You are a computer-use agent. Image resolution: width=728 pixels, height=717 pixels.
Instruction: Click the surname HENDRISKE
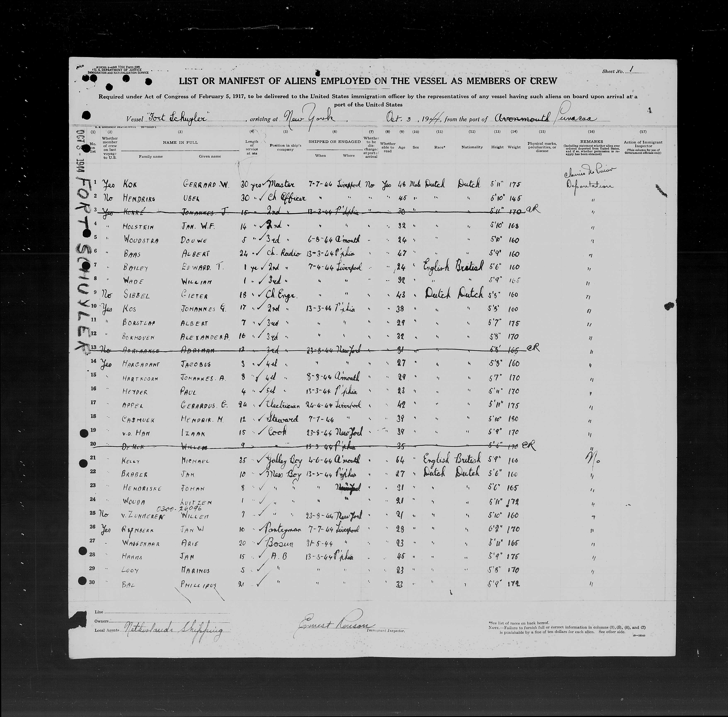tap(142, 488)
